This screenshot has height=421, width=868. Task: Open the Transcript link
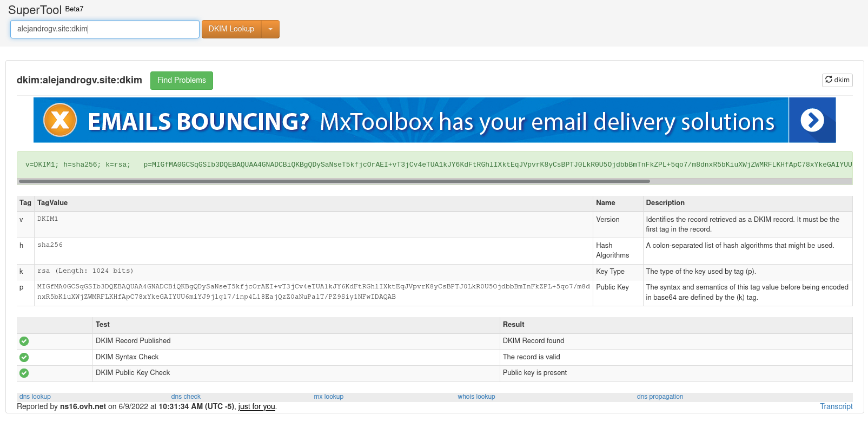(836, 406)
